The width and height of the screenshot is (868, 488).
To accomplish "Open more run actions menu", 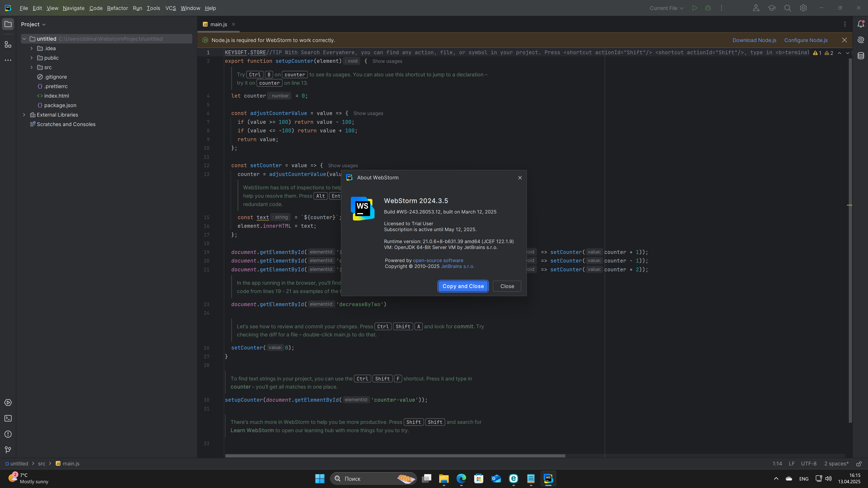I will [x=722, y=8].
